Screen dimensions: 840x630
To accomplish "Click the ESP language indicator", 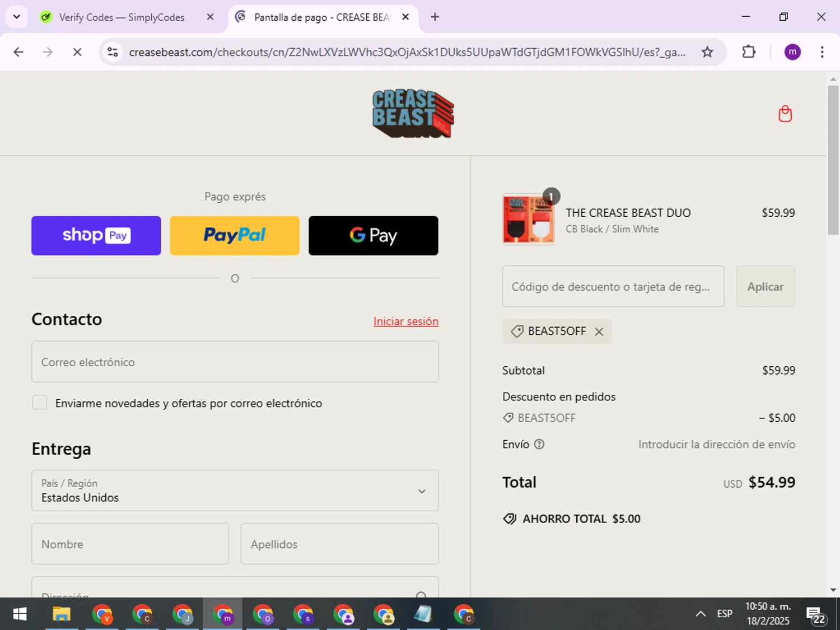I will [x=725, y=614].
